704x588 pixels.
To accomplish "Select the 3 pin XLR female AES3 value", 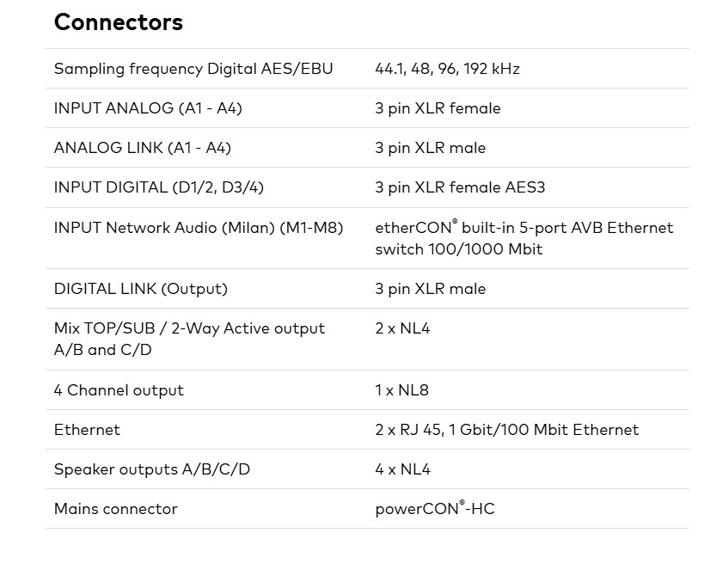I will click(x=460, y=187).
